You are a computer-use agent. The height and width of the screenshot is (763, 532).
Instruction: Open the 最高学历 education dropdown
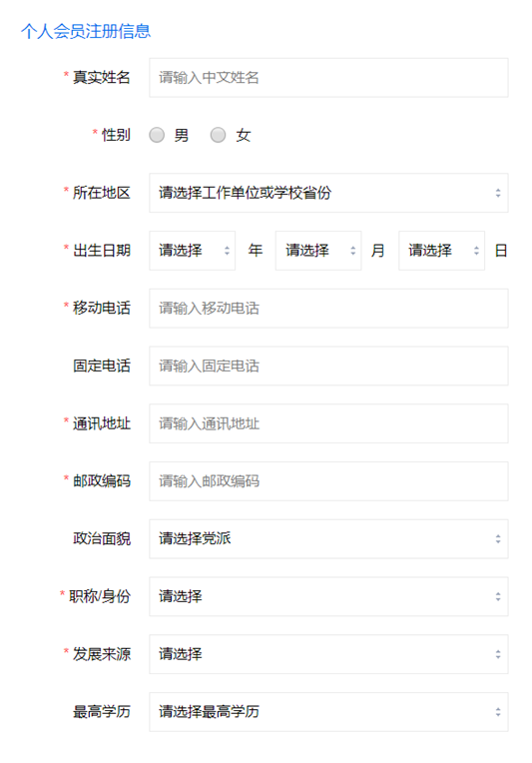pos(328,712)
